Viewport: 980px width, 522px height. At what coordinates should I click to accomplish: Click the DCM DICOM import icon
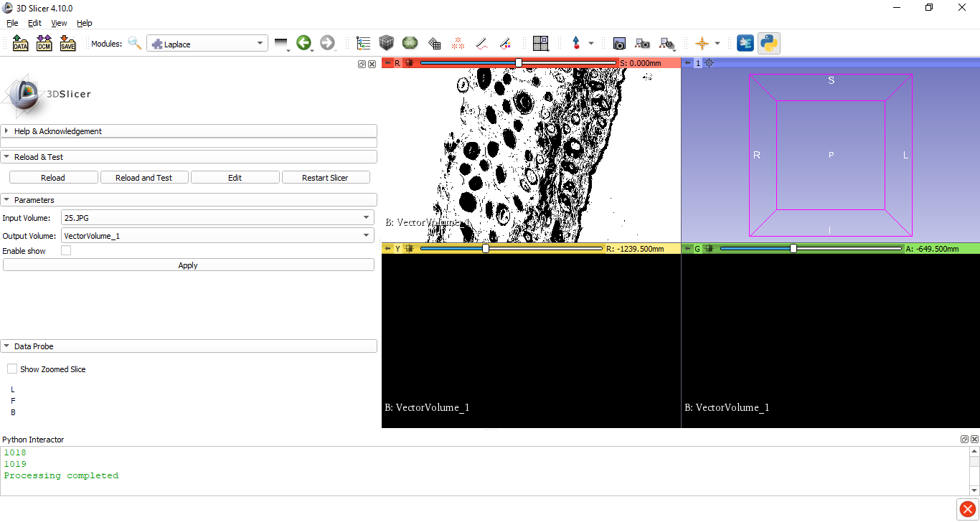click(x=44, y=44)
